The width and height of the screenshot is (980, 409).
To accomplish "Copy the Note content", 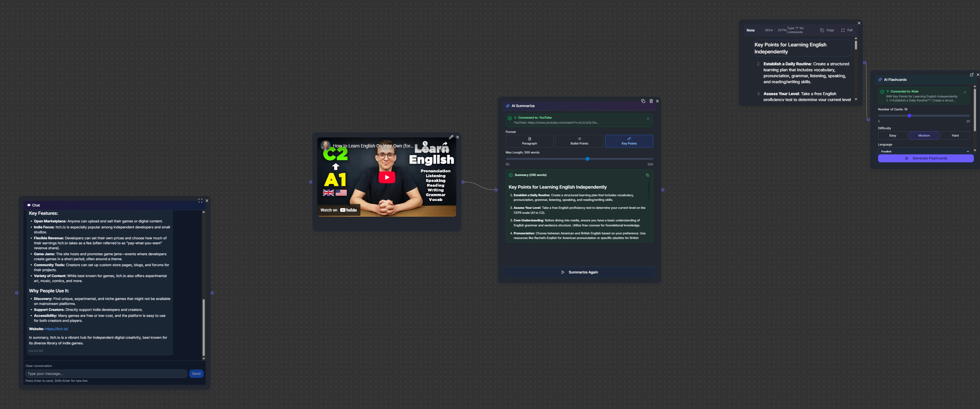I will click(x=827, y=30).
